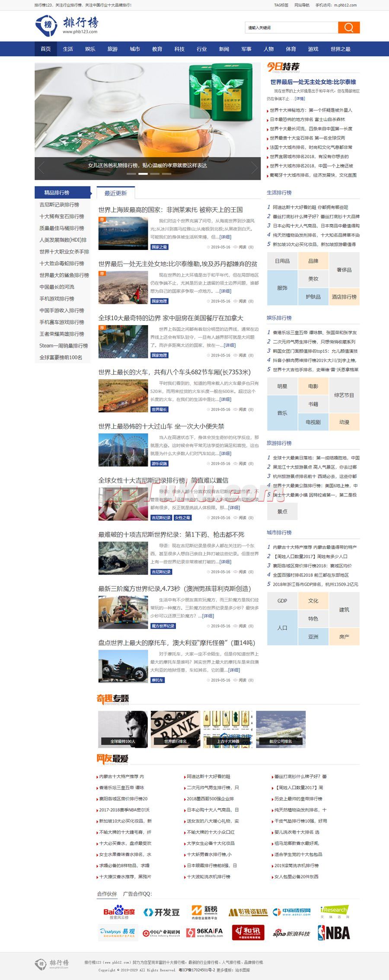This screenshot has height=980, width=389.
Task: Open the Baidu partner logo
Action: tap(119, 912)
